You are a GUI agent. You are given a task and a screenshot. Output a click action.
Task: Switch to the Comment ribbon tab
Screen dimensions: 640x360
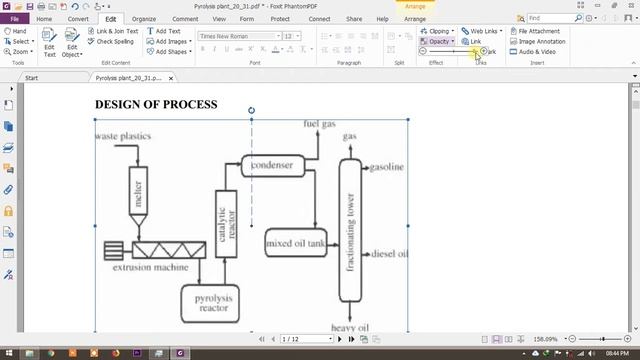(x=185, y=19)
